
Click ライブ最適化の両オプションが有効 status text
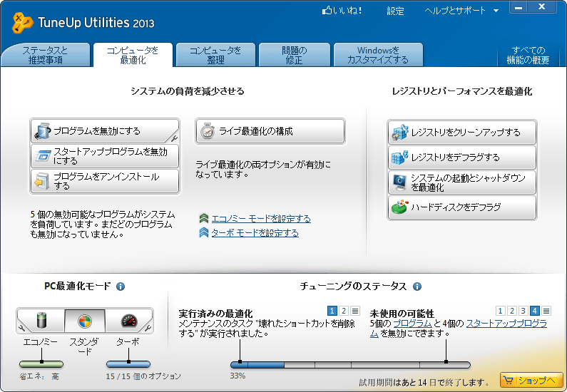[263, 170]
